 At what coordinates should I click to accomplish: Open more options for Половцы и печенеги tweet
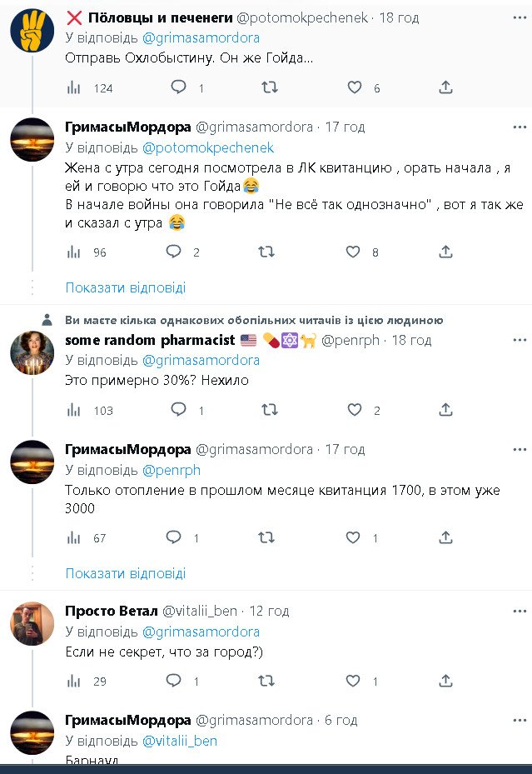[x=520, y=18]
